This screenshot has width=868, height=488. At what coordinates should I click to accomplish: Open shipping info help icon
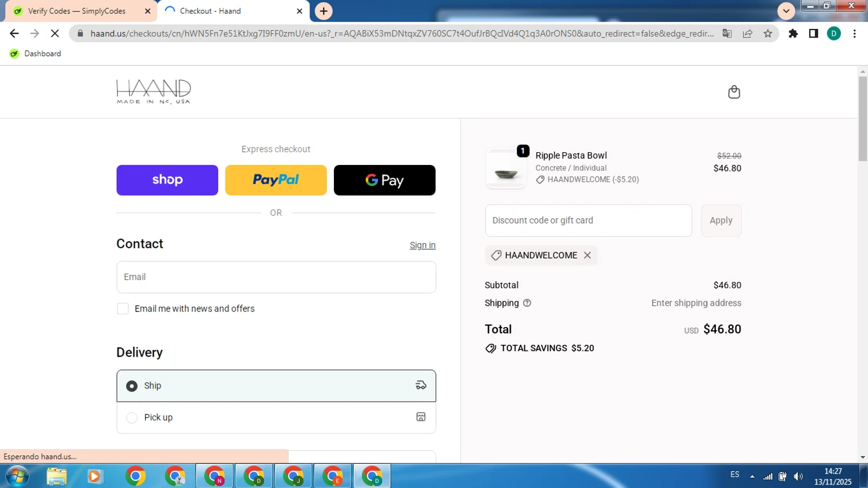coord(527,303)
